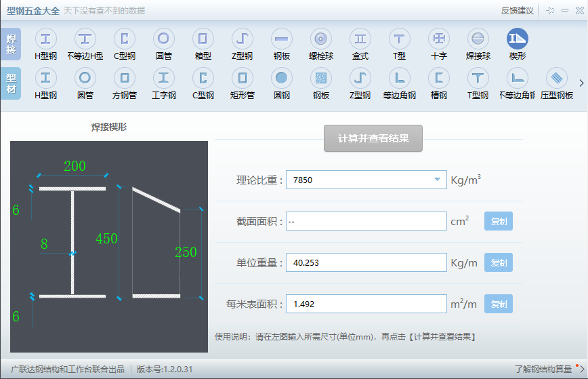Expand more profile types with right chevron

[581, 83]
